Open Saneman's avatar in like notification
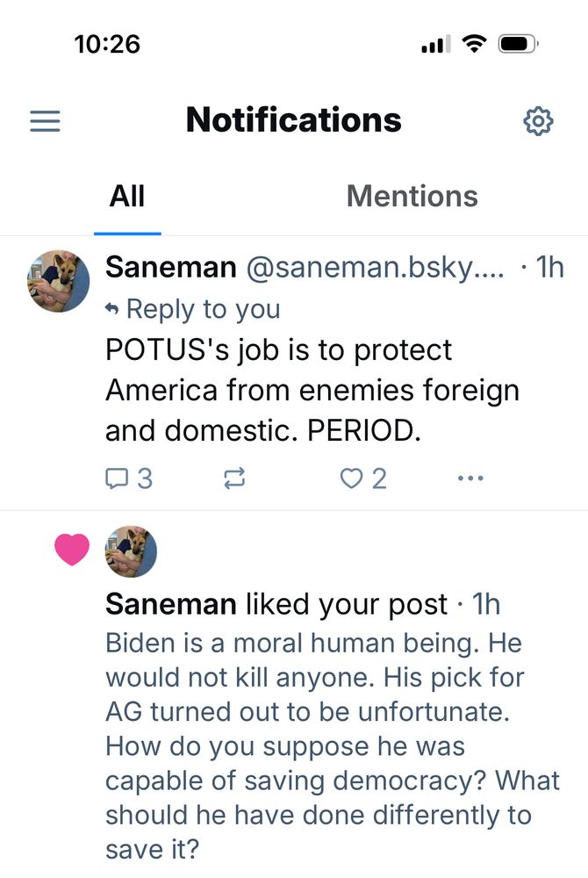The height and width of the screenshot is (878, 588). tap(131, 551)
